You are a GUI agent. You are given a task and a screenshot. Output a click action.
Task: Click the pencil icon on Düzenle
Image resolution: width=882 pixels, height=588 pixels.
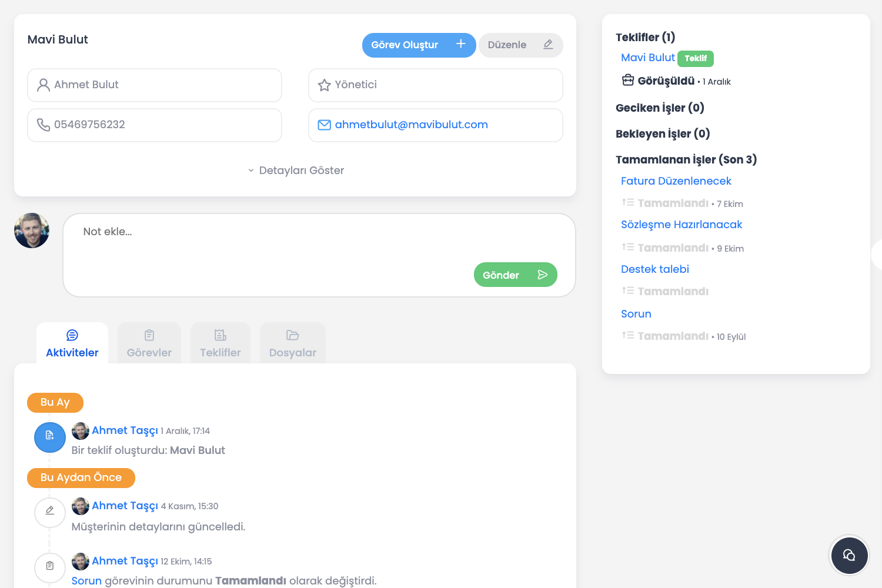(x=548, y=44)
